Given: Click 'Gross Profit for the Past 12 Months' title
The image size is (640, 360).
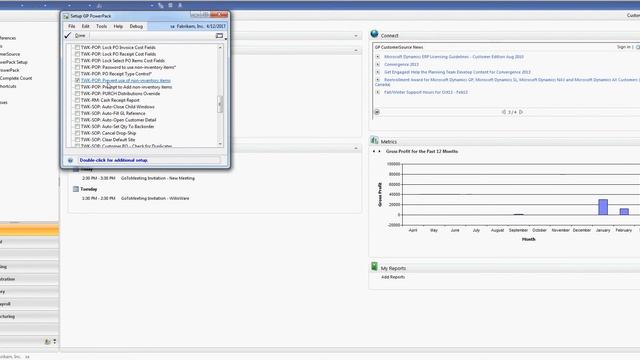Looking at the screenshot, I should pos(422,151).
